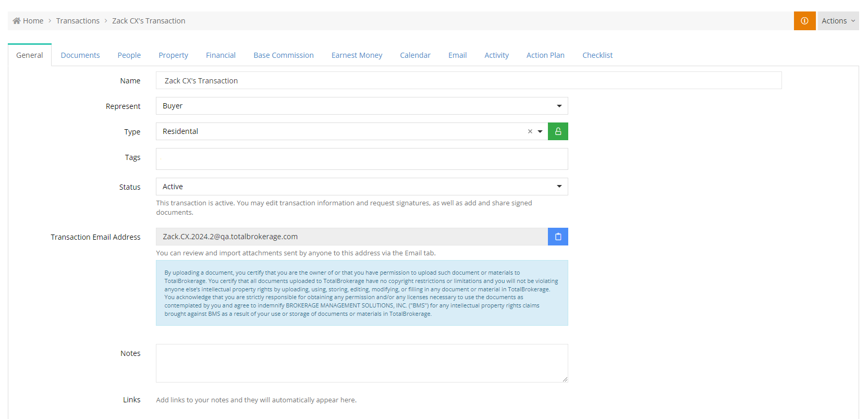The image size is (868, 419).
Task: Click the 'Add links to your notes' text
Action: click(256, 400)
